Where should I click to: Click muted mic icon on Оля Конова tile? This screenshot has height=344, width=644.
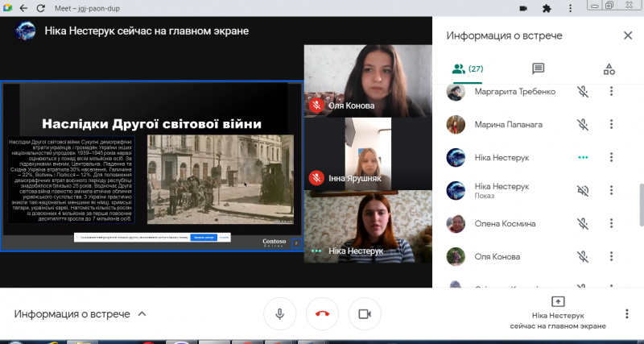(x=316, y=106)
